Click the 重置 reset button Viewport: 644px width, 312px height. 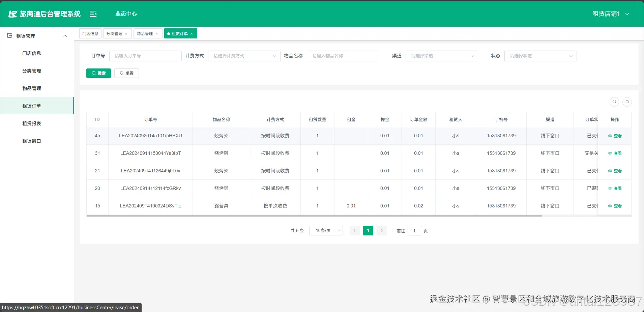(x=126, y=73)
